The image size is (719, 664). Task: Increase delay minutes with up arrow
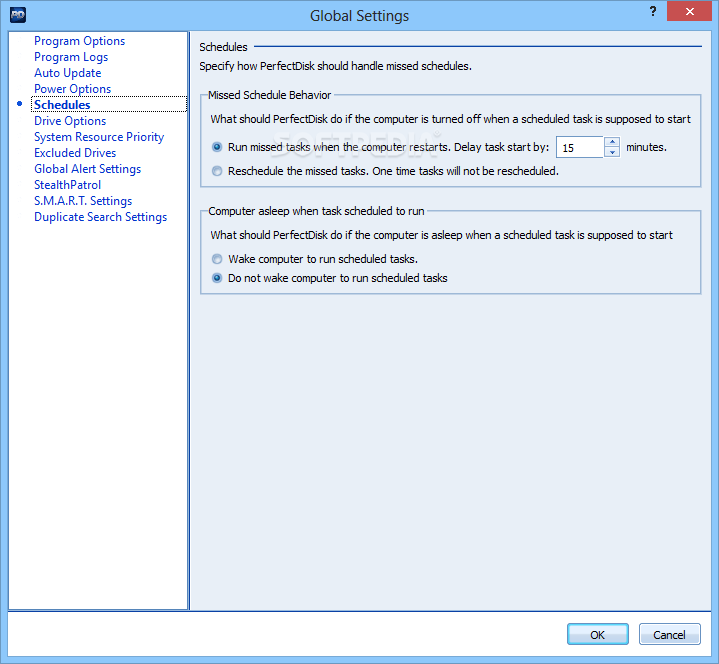(x=612, y=142)
